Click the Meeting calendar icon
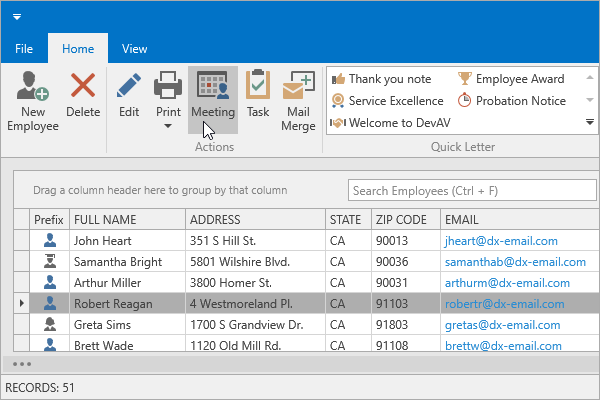Screen dimensions: 600x400 [x=212, y=88]
